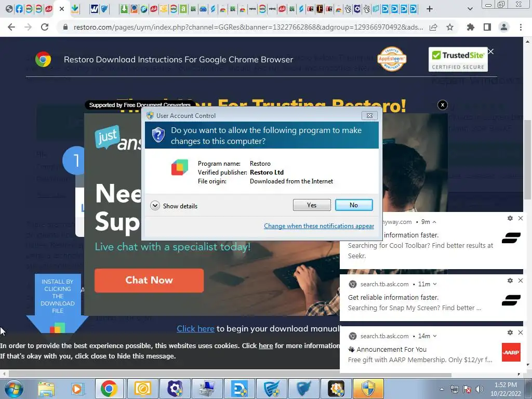Image resolution: width=532 pixels, height=399 pixels.
Task: Switch to the magnifier-icon tab
Action: click(134, 9)
